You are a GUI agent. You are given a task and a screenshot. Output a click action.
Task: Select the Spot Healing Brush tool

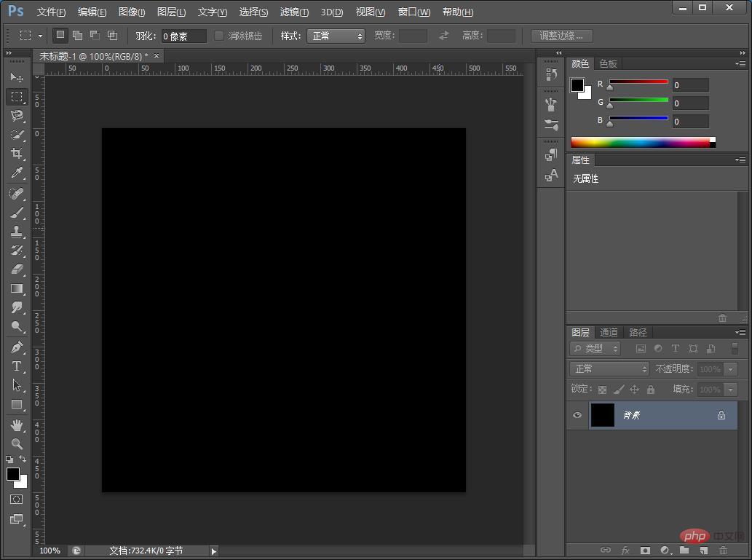coord(17,194)
